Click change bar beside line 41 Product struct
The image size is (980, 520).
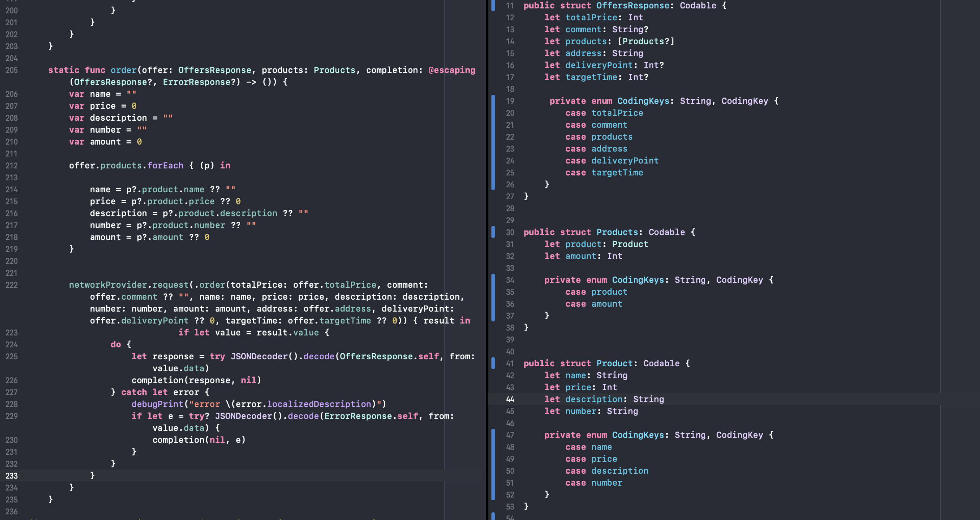coord(493,364)
